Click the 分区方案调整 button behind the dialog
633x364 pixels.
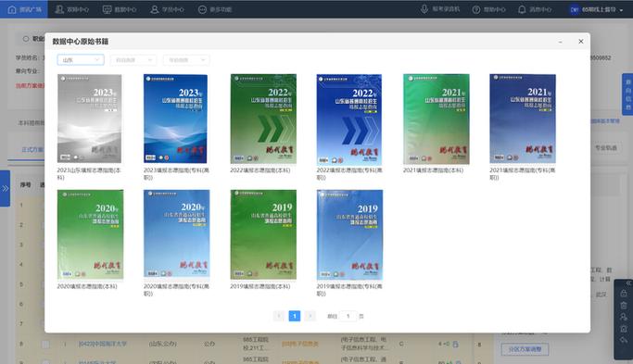525,349
